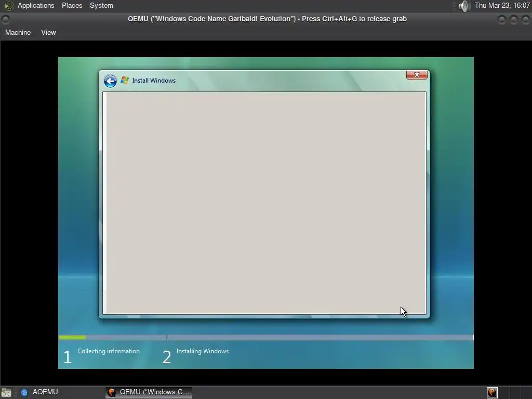Open the Applications menu
The image size is (532, 399).
[36, 5]
